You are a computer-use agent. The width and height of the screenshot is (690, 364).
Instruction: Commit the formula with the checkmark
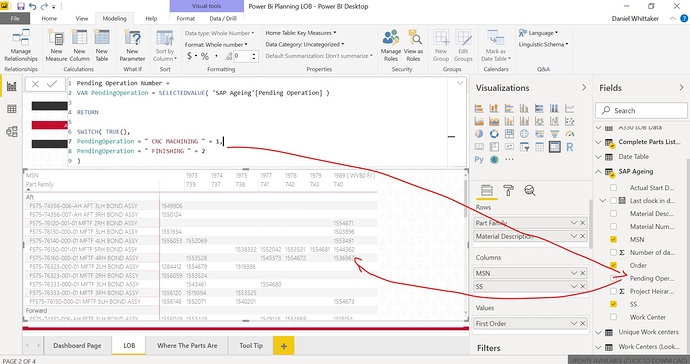pyautogui.click(x=52, y=84)
